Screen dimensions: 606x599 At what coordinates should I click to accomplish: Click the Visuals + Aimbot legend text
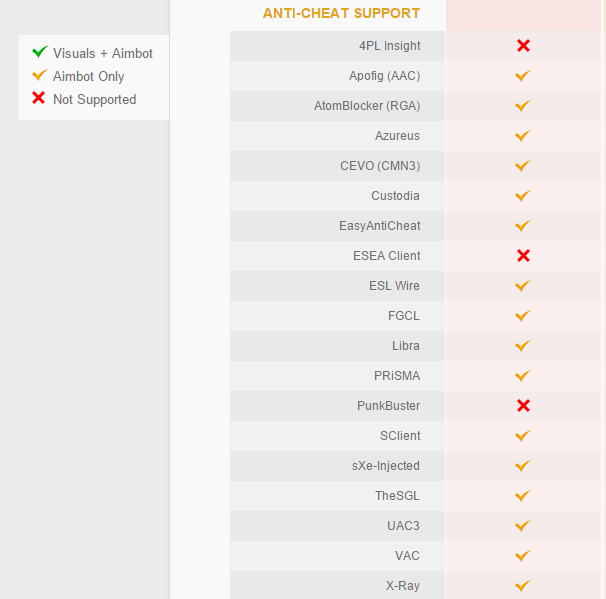[103, 53]
